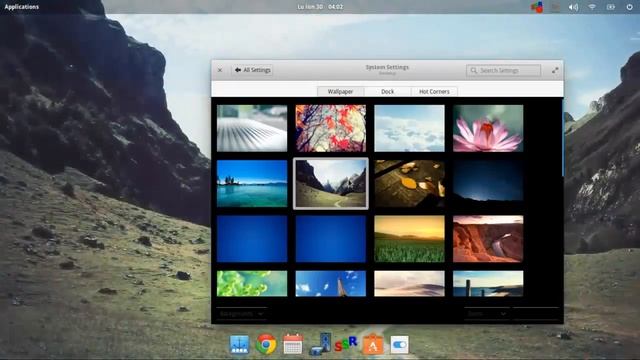Viewport: 640px width, 360px height.
Task: Open the Calendar app from the dock
Action: tap(293, 344)
